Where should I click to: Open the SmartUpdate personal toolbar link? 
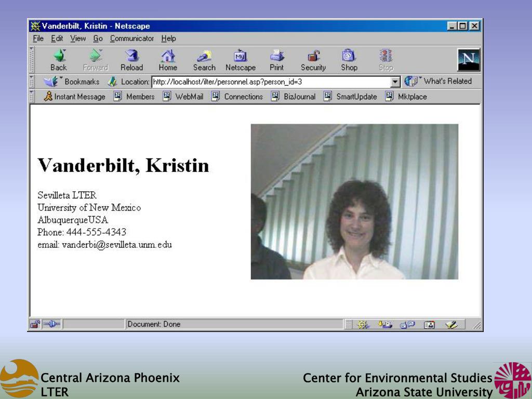(350, 97)
